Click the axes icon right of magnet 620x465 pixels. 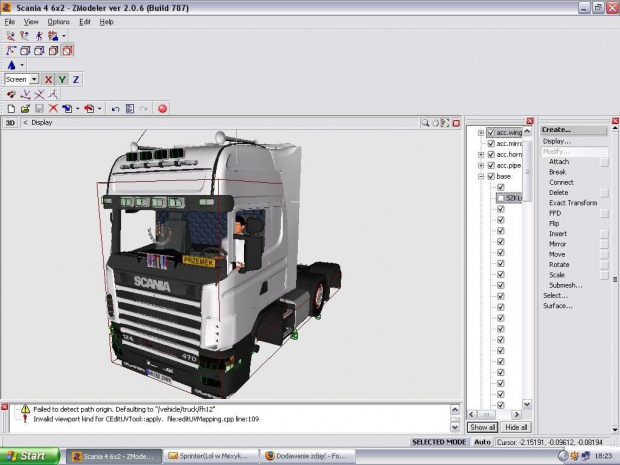[x=25, y=95]
